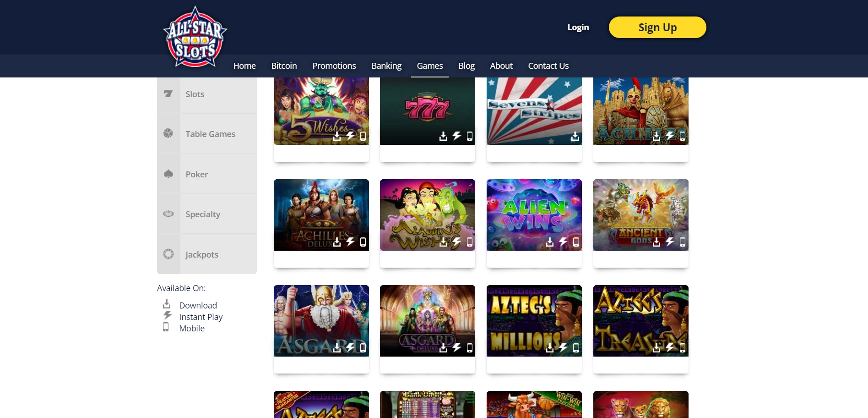Click the Poker spade icon
The width and height of the screenshot is (868, 418).
(x=168, y=174)
